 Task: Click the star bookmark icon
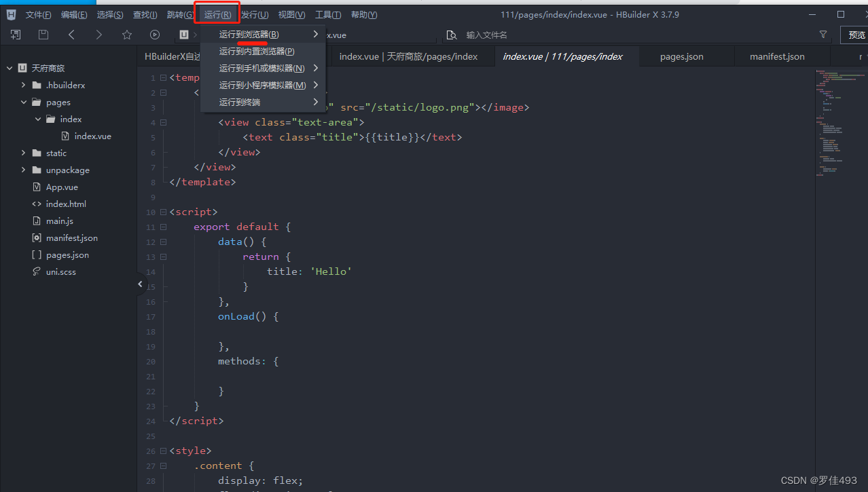pyautogui.click(x=127, y=35)
